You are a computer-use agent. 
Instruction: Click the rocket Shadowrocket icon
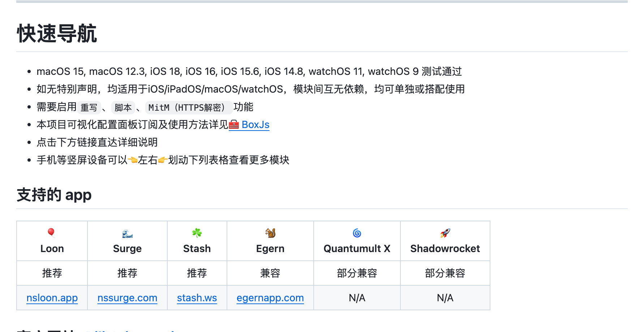point(445,233)
